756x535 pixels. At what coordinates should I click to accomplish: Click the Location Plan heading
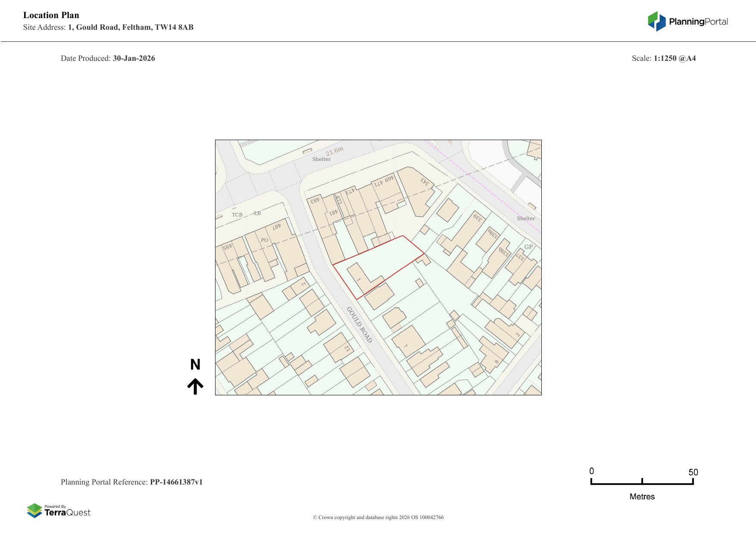pos(51,15)
